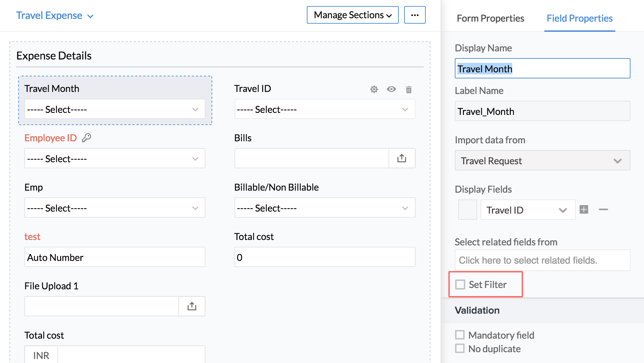This screenshot has height=363, width=644.
Task: Open the Travel Expense form title menu
Action: (55, 16)
